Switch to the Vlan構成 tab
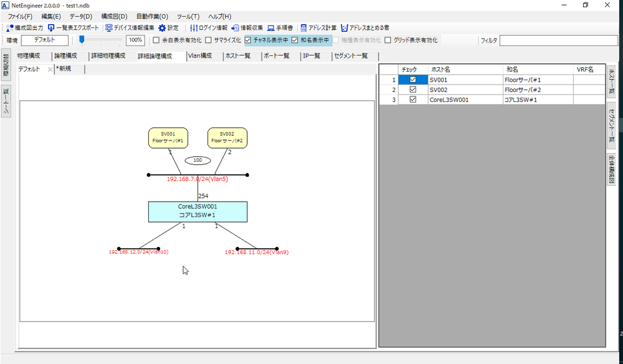This screenshot has height=364, width=623. (x=200, y=56)
